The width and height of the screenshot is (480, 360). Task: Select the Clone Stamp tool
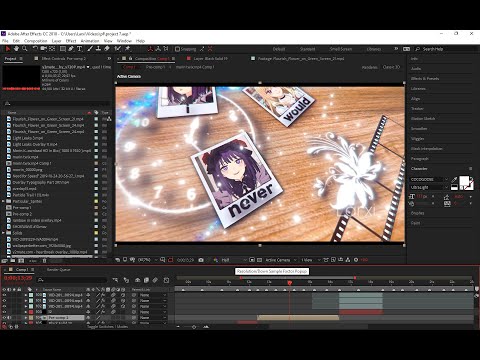[98, 49]
